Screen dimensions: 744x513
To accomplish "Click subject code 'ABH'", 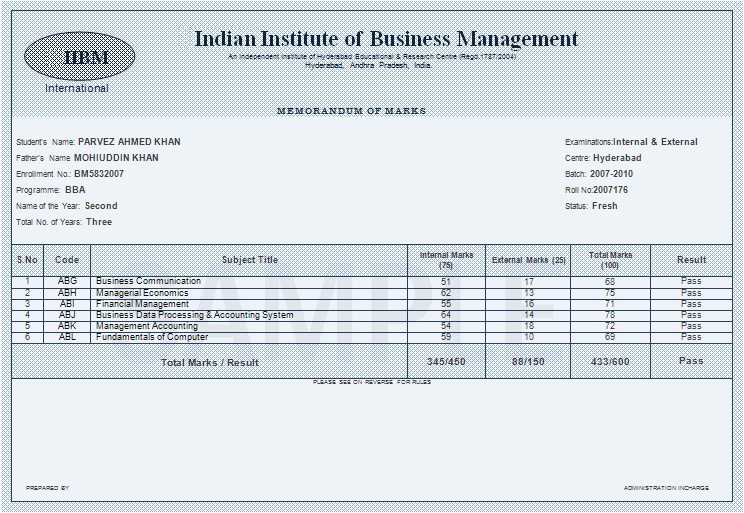I will (67, 293).
